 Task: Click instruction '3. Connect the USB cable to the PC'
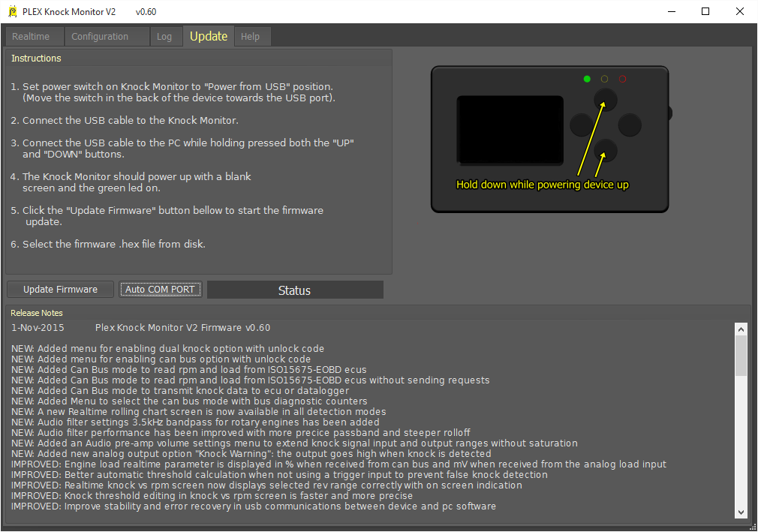[x=182, y=149]
